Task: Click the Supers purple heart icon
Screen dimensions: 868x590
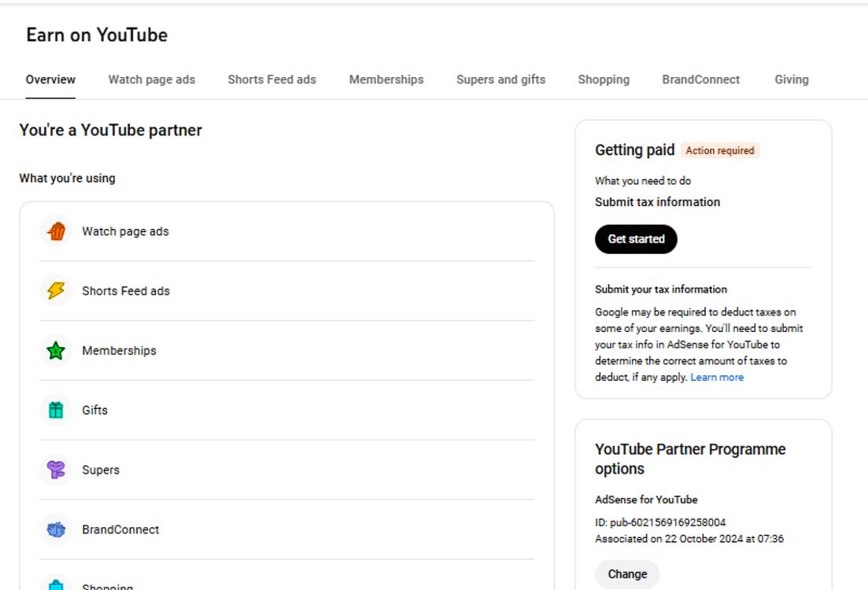Action: coord(56,470)
